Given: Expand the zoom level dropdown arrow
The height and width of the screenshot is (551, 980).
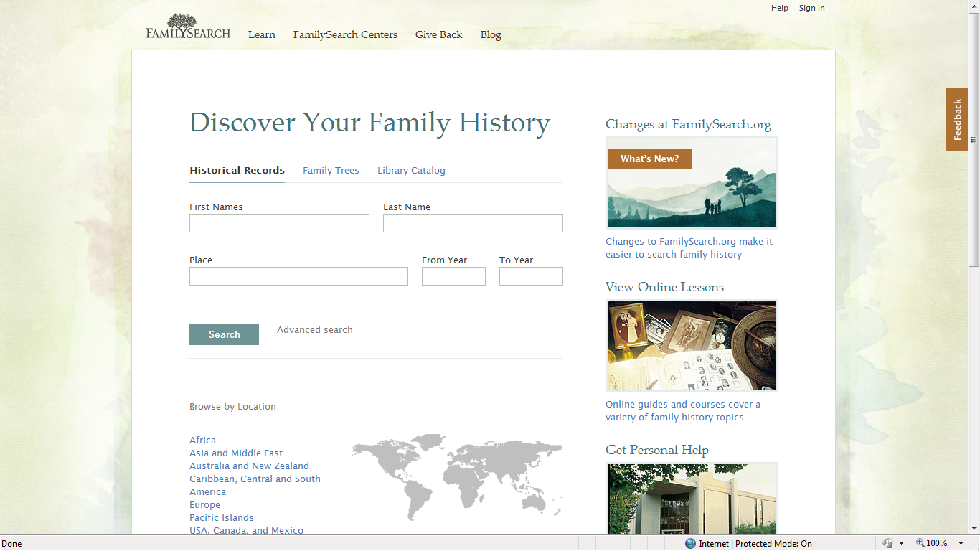Looking at the screenshot, I should point(961,544).
